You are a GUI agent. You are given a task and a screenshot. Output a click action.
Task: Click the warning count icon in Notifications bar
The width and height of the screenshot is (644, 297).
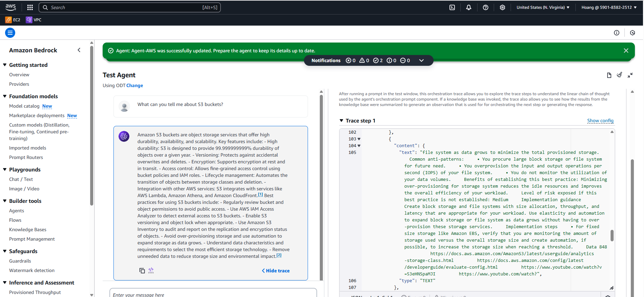tap(362, 60)
